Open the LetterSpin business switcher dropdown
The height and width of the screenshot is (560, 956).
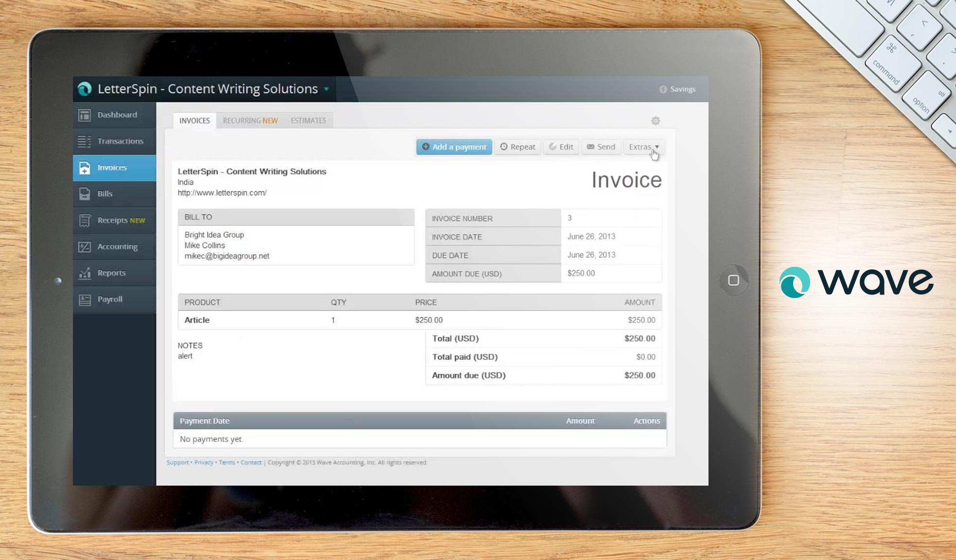pyautogui.click(x=326, y=89)
